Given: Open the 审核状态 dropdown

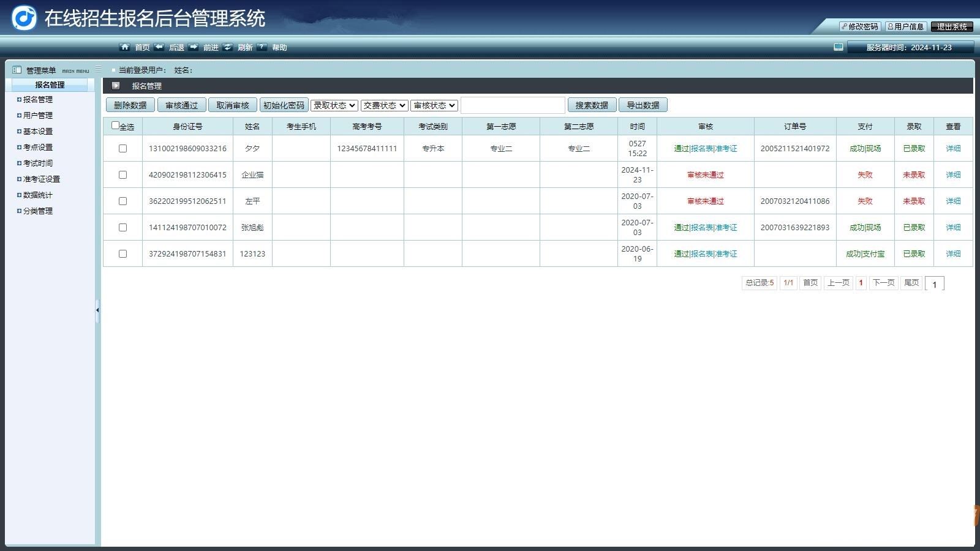Looking at the screenshot, I should pos(434,105).
